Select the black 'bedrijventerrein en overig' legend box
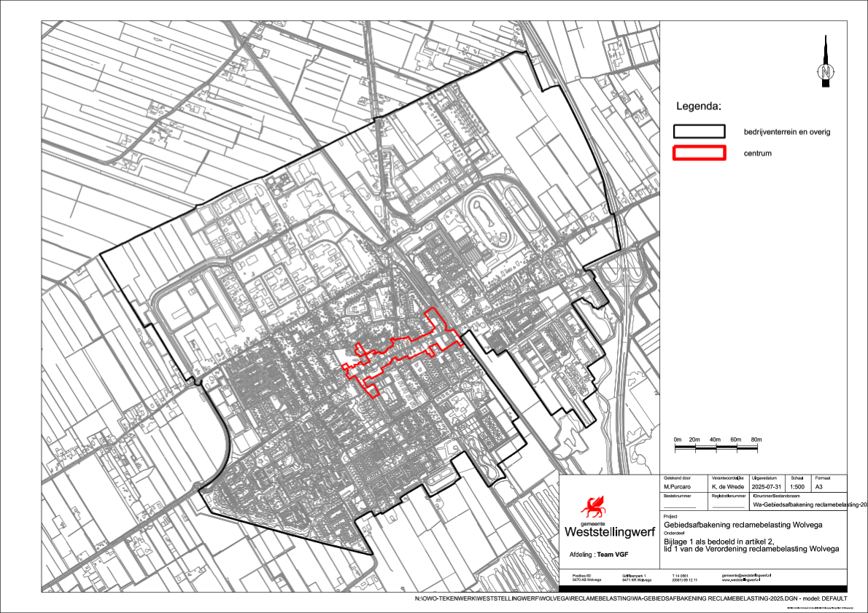Screen dimensions: 868x613 pos(699,131)
